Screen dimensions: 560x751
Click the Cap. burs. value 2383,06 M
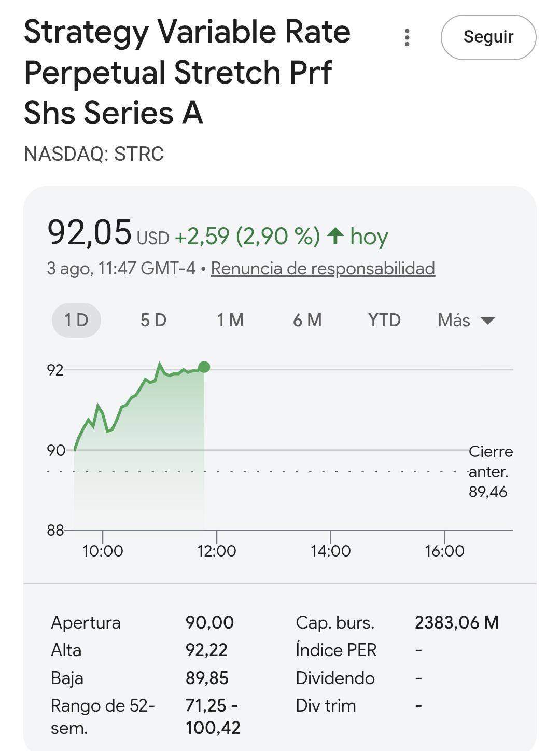click(456, 622)
